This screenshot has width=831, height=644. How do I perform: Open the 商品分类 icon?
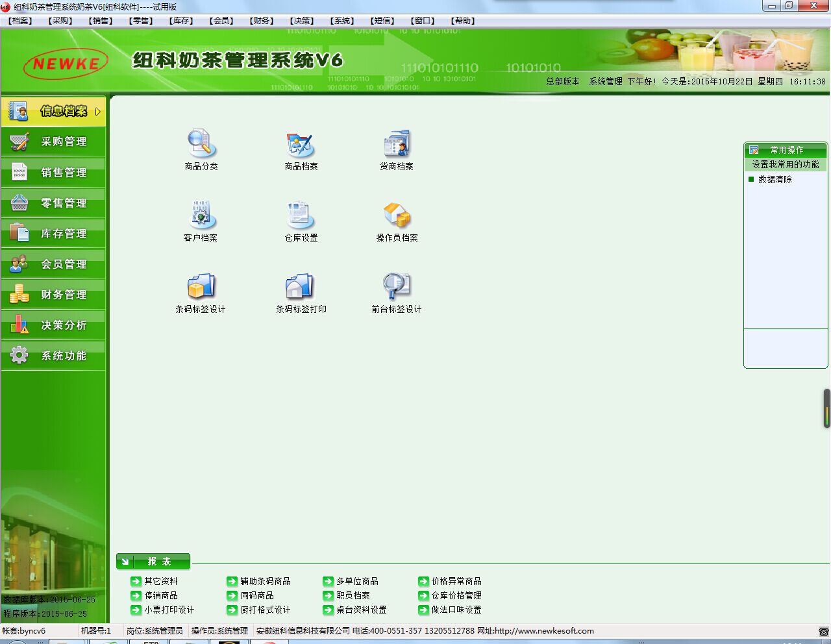[201, 144]
